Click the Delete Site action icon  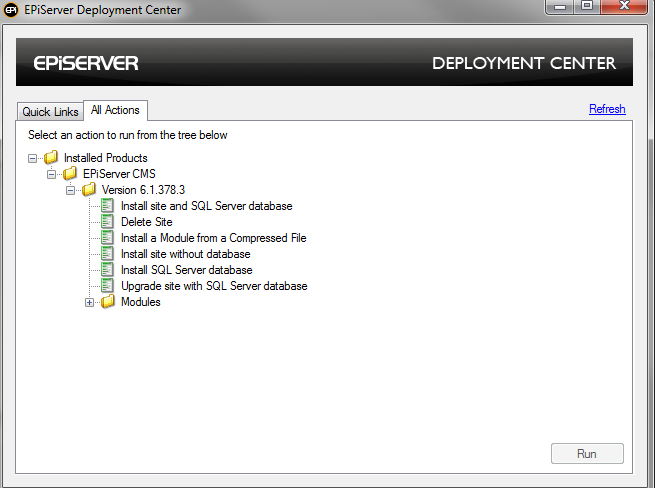click(107, 221)
